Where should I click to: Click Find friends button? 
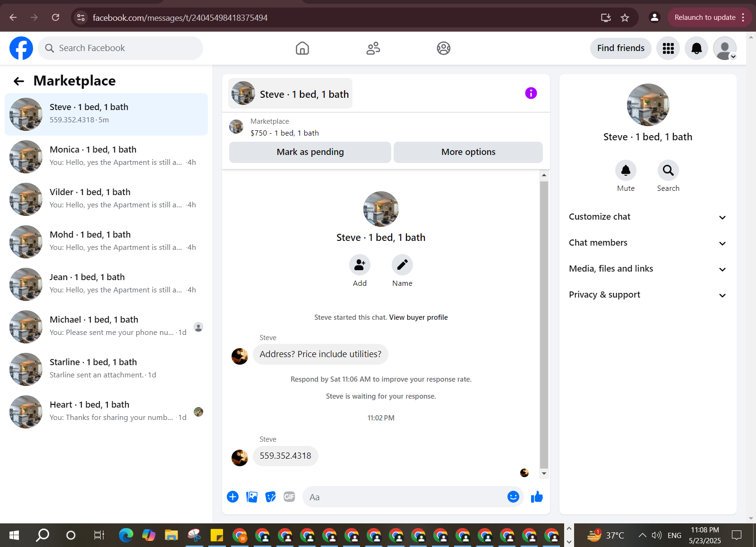[621, 48]
